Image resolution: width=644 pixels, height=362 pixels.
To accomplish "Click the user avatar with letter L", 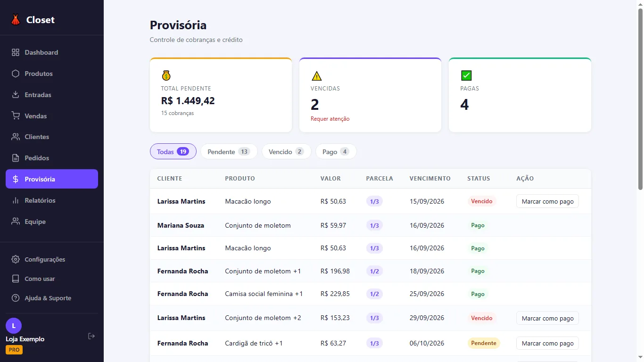I will pyautogui.click(x=14, y=326).
